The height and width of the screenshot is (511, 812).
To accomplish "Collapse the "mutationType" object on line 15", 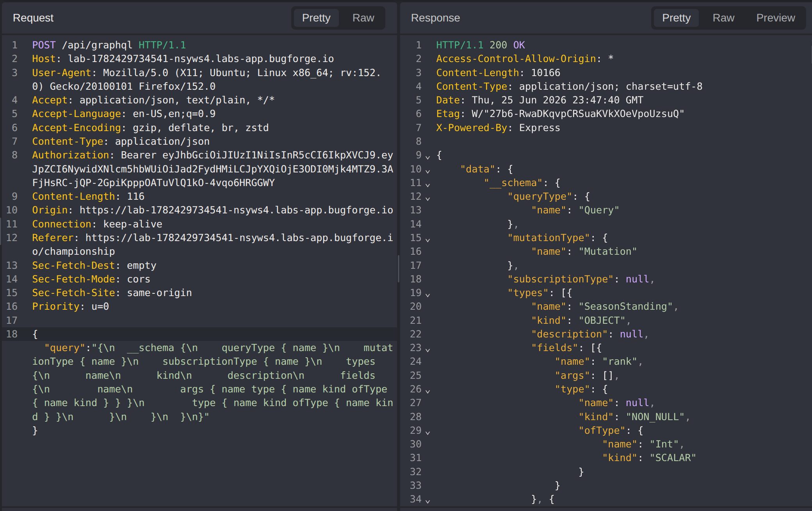I will click(x=428, y=240).
